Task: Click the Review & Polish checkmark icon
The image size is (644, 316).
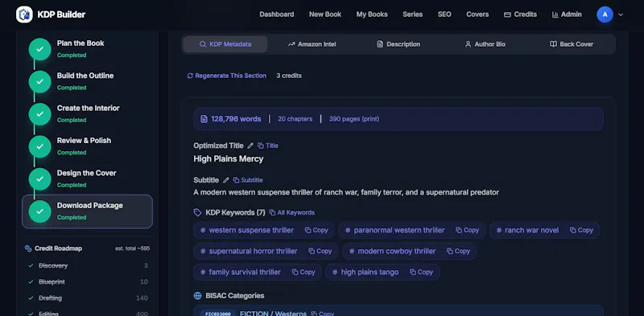Action: pyautogui.click(x=39, y=146)
